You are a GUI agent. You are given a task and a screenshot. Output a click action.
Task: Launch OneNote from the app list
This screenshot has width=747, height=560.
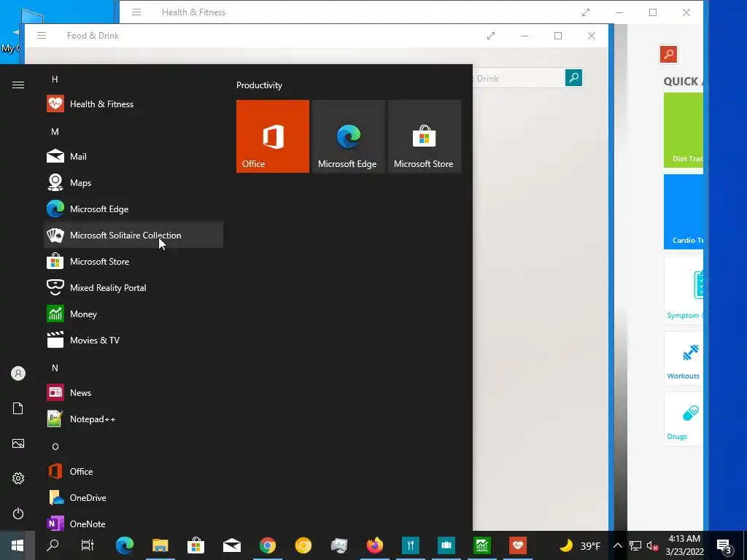(x=133, y=524)
